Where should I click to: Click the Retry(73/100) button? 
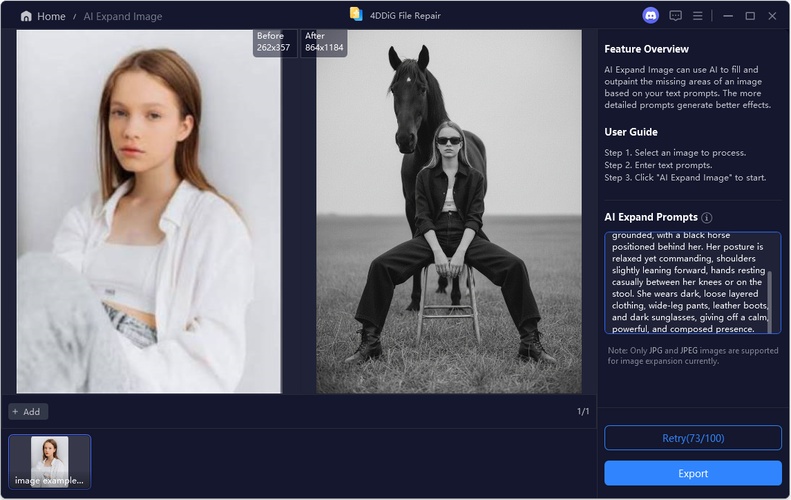point(693,438)
